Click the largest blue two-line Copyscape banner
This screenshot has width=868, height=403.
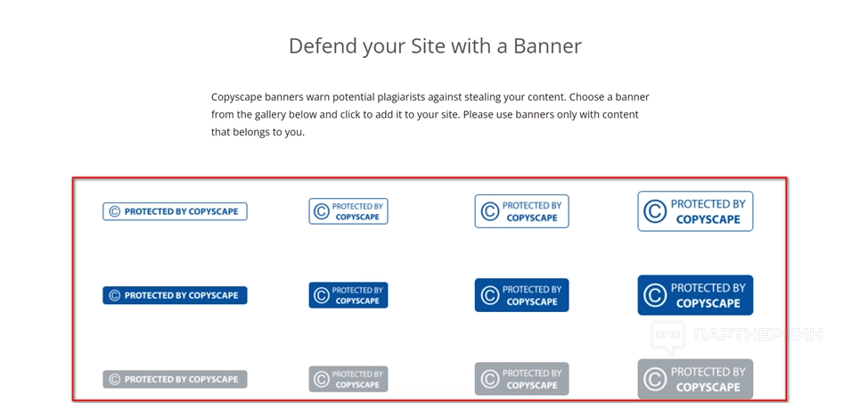(x=695, y=295)
